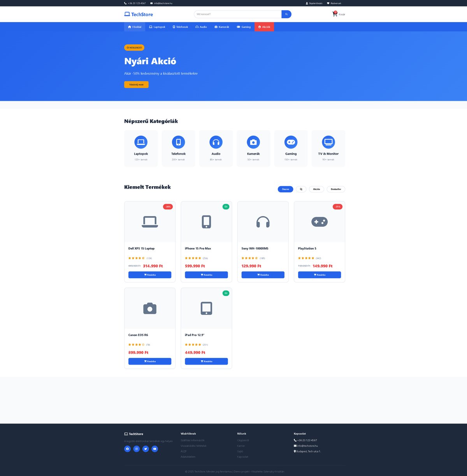Add iPad Pro 12.9" to cart

coord(206,361)
